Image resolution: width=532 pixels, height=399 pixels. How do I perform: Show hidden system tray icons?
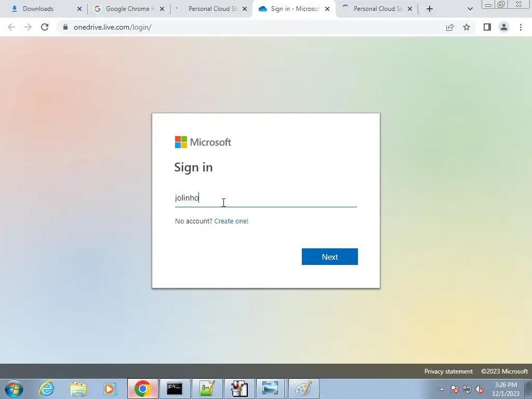442,389
